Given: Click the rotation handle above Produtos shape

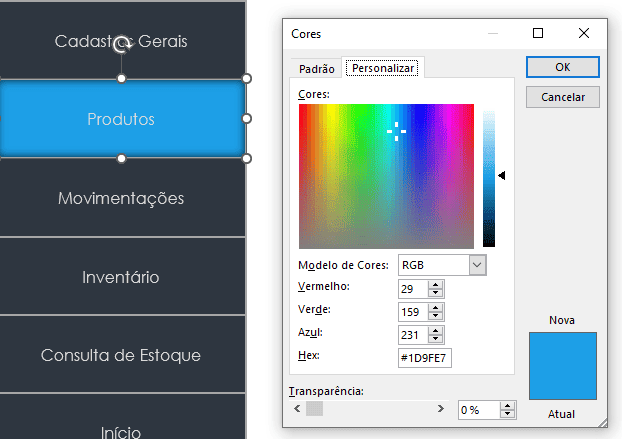Looking at the screenshot, I should [122, 44].
